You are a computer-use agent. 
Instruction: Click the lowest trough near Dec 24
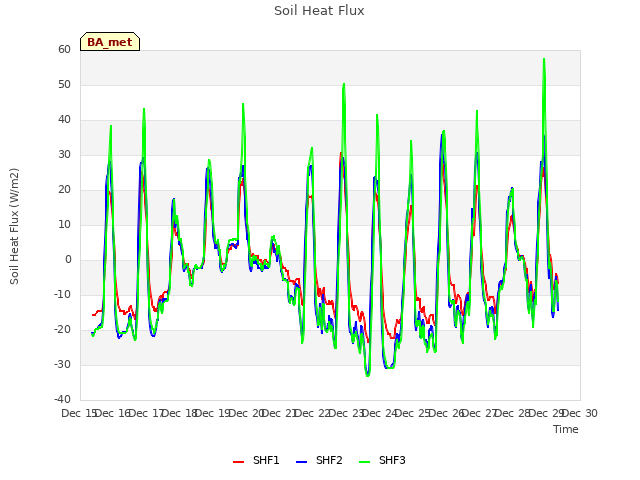[368, 375]
